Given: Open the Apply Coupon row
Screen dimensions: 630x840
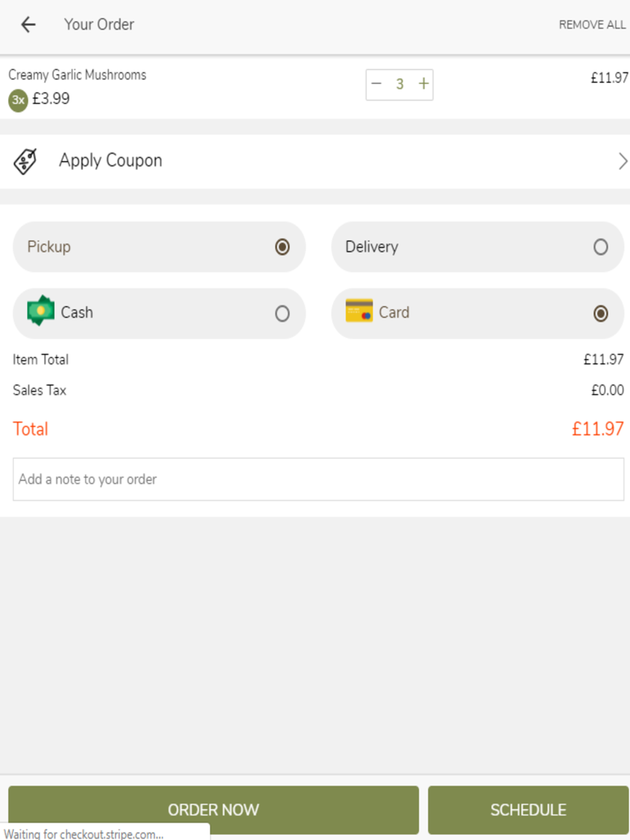Looking at the screenshot, I should pos(315,161).
